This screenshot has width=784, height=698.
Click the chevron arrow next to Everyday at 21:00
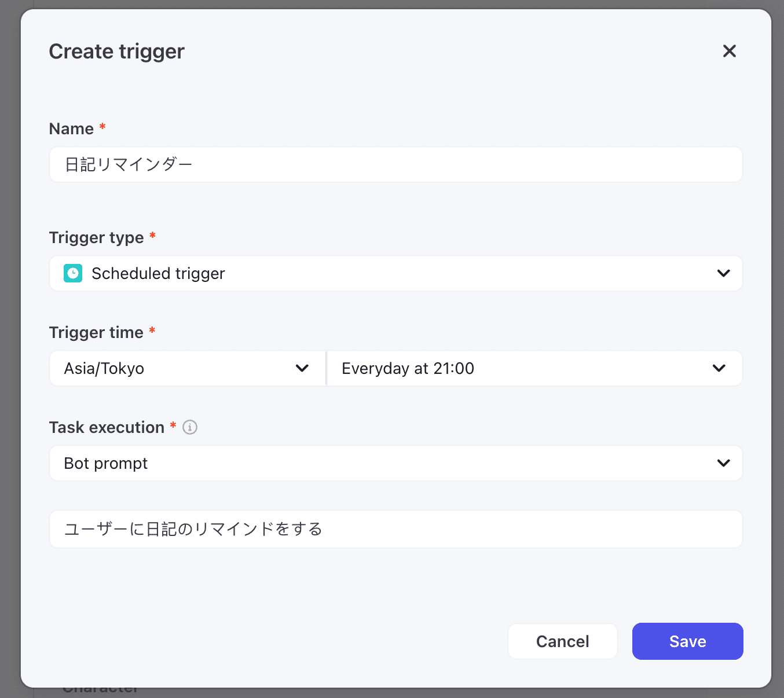tap(719, 368)
